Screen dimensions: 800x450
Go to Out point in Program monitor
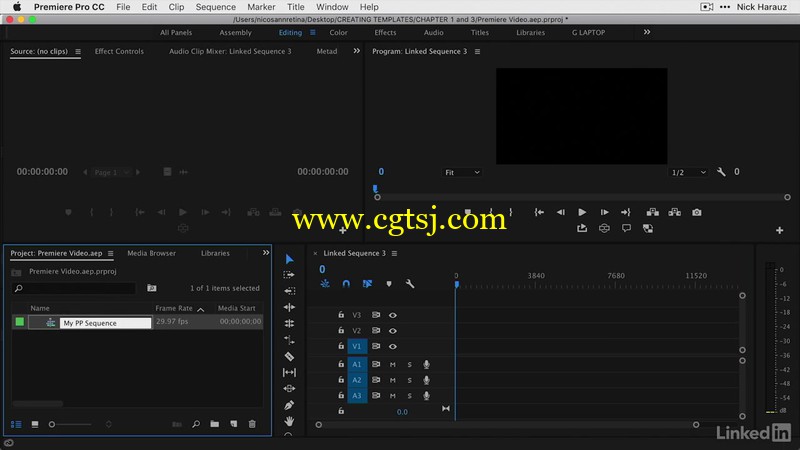[626, 212]
